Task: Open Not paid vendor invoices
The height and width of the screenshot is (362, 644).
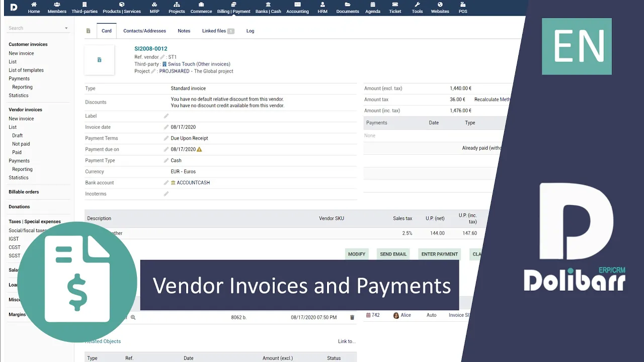Action: (21, 144)
